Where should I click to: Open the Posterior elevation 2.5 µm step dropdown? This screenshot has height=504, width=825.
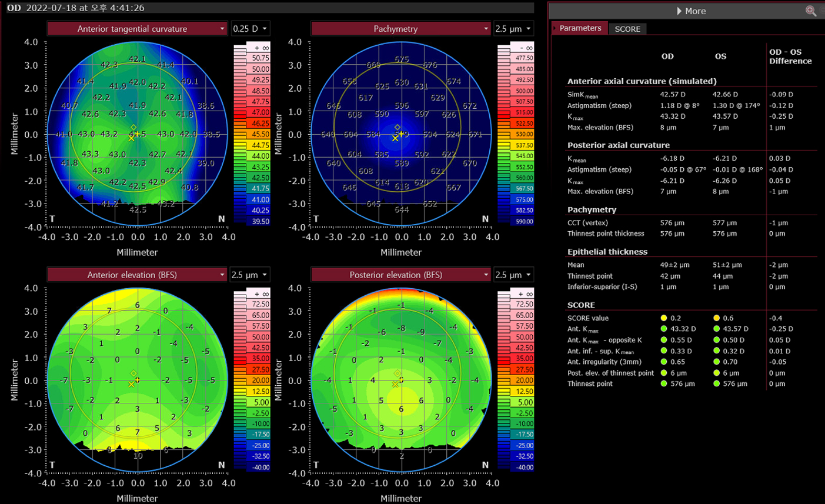pos(513,275)
